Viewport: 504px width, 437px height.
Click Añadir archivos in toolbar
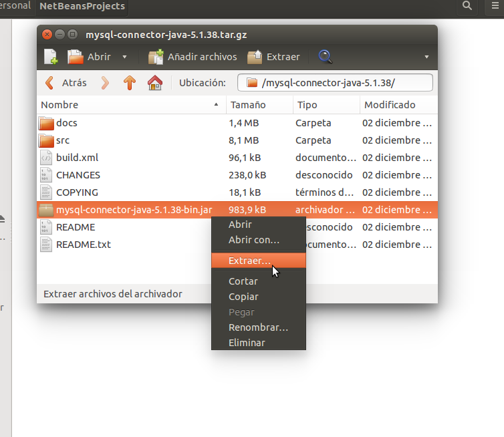pos(193,57)
